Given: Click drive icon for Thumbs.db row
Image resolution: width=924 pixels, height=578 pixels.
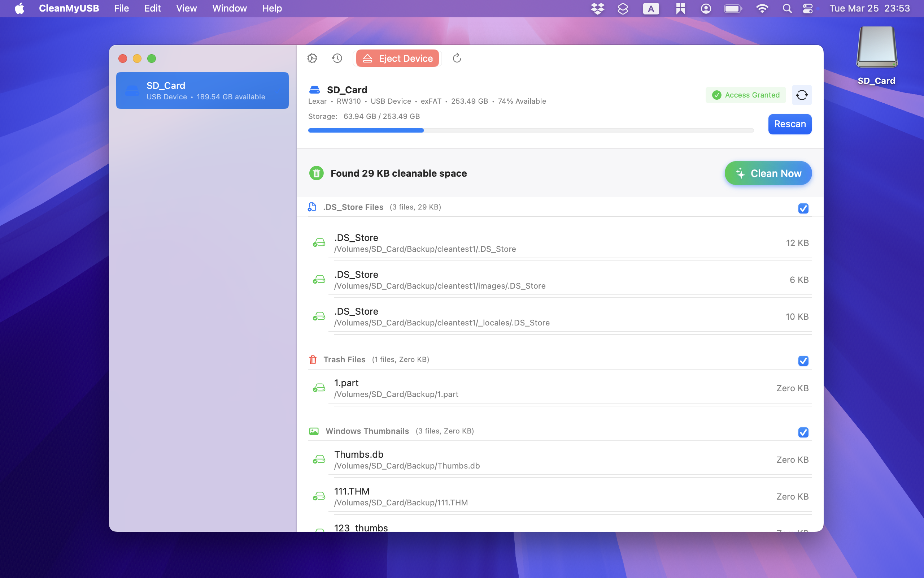Looking at the screenshot, I should tap(319, 460).
